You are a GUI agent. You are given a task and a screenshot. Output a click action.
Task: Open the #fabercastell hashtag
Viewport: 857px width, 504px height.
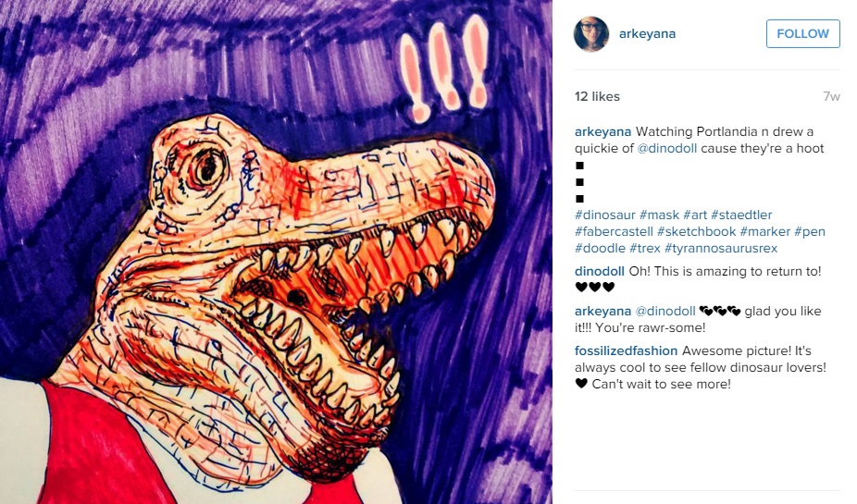tap(614, 231)
